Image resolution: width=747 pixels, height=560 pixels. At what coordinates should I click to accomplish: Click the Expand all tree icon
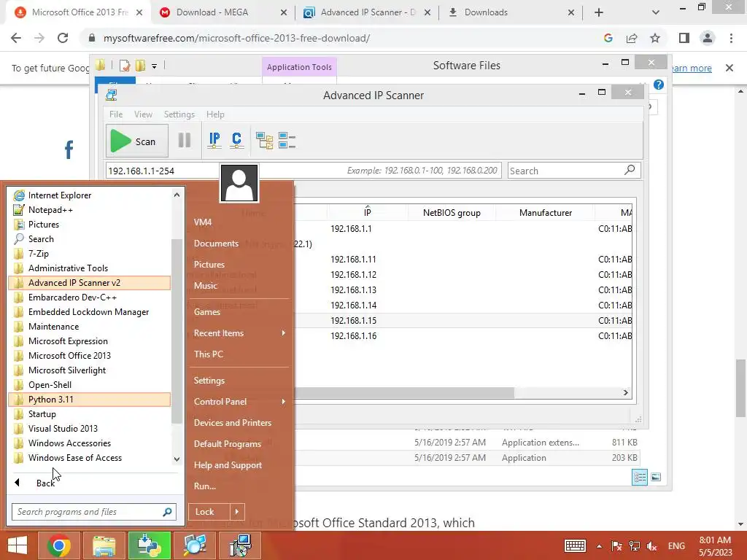264,141
